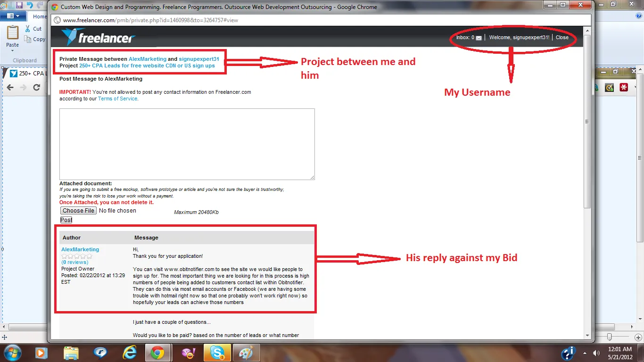
Task: Click the Paste clipboard icon in Paint
Action: [x=13, y=33]
